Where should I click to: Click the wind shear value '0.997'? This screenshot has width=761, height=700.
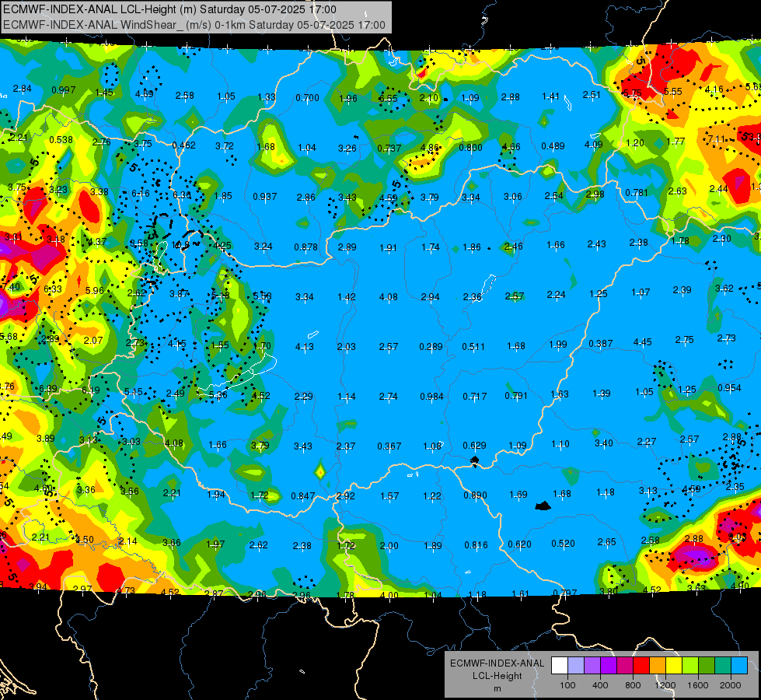[64, 90]
